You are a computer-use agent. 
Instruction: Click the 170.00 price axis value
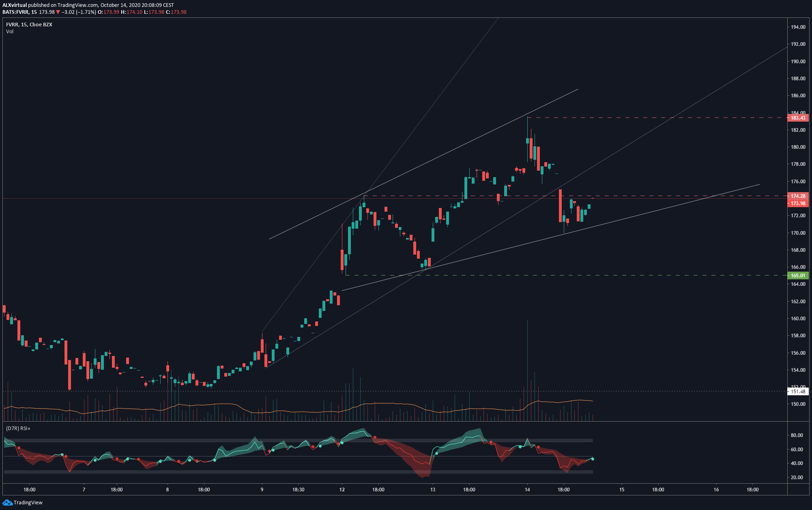click(x=798, y=233)
